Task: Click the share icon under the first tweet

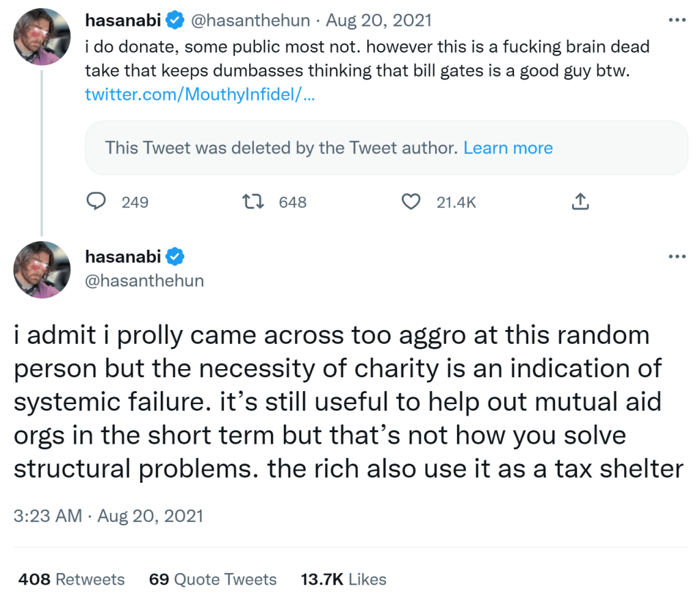Action: [x=580, y=201]
